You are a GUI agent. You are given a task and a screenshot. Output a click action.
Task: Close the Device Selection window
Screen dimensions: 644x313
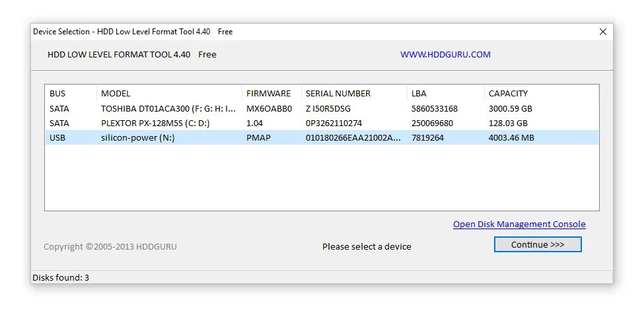click(602, 32)
